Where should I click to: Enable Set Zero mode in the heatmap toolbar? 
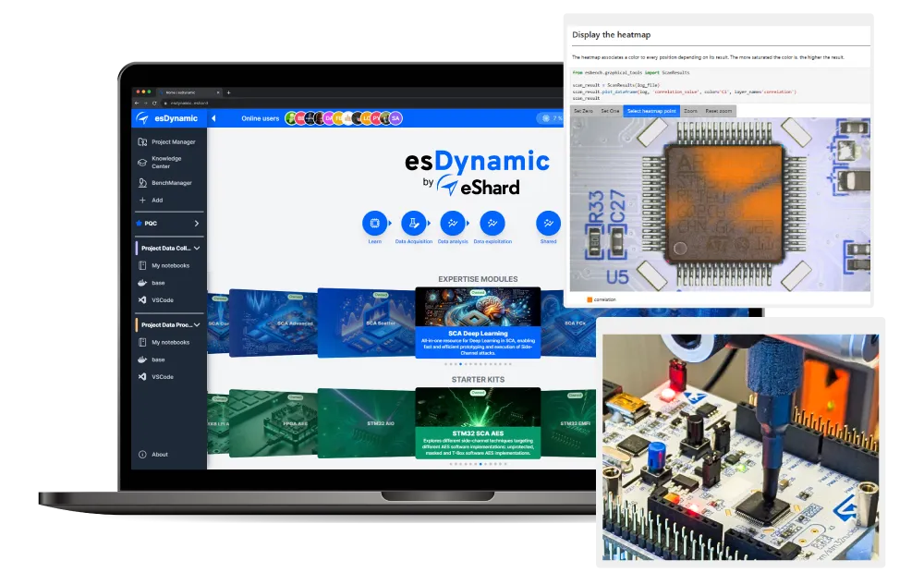583,111
